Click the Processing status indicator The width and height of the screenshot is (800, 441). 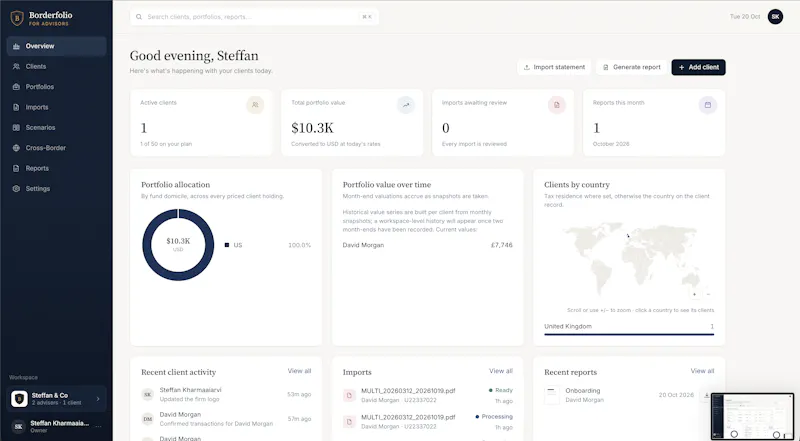tap(494, 416)
